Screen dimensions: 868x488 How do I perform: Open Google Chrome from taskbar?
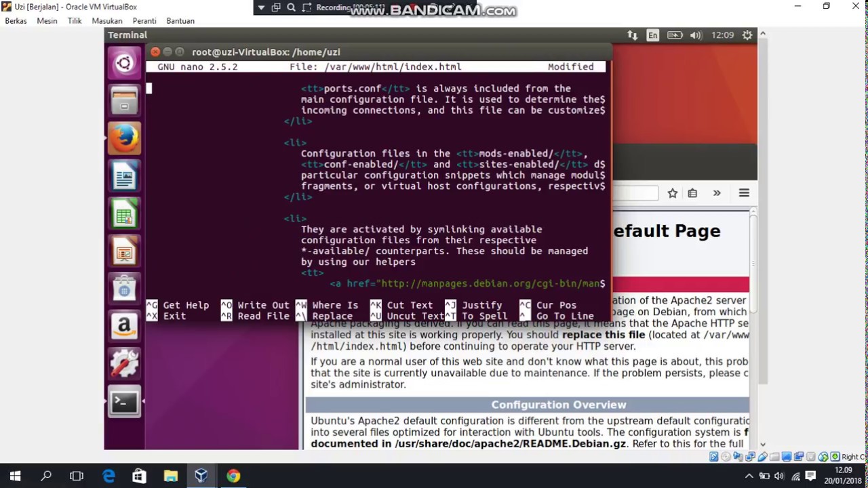233,476
